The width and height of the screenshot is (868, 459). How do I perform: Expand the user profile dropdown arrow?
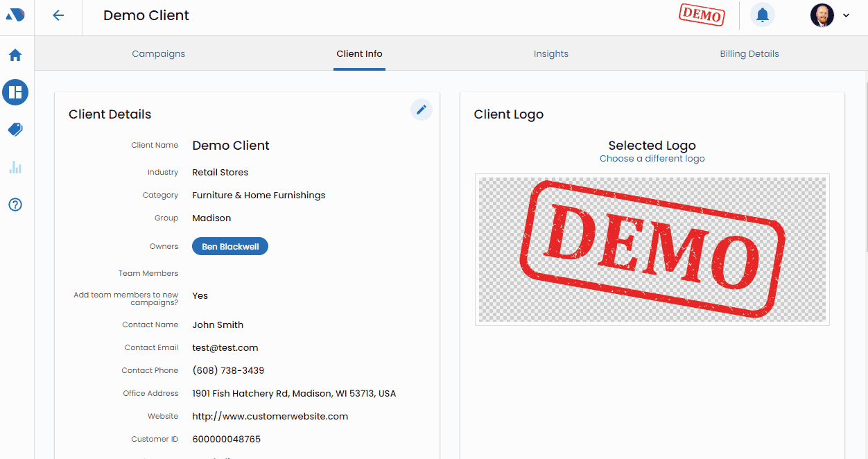tap(847, 15)
